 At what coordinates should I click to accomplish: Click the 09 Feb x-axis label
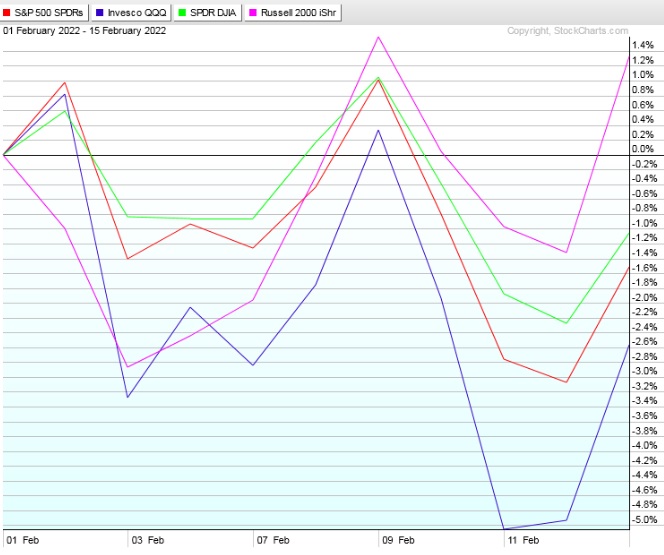pos(398,540)
